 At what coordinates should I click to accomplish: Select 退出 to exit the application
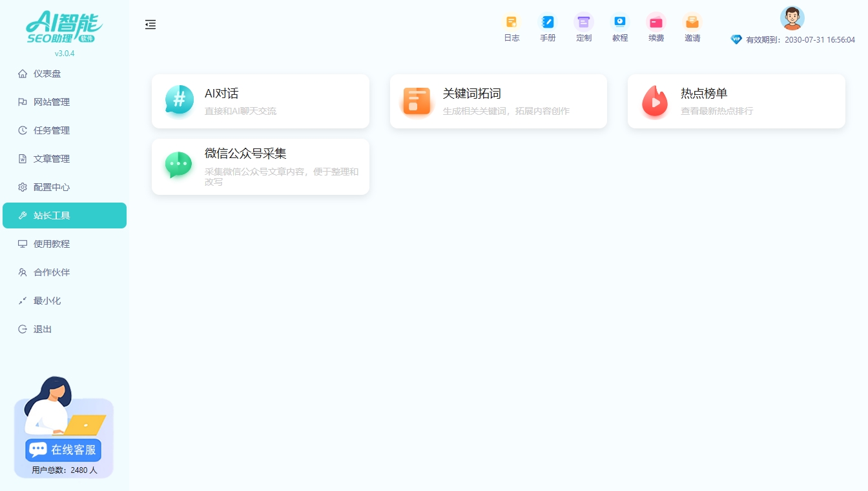coord(44,329)
